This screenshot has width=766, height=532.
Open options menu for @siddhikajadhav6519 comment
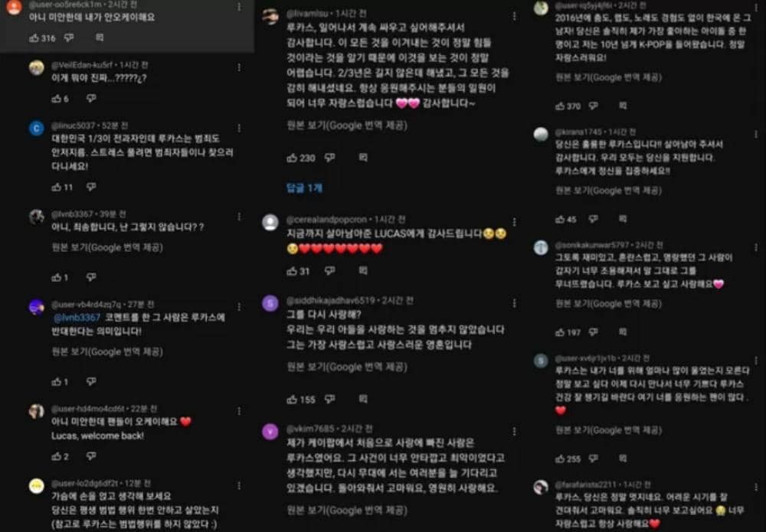pos(515,304)
